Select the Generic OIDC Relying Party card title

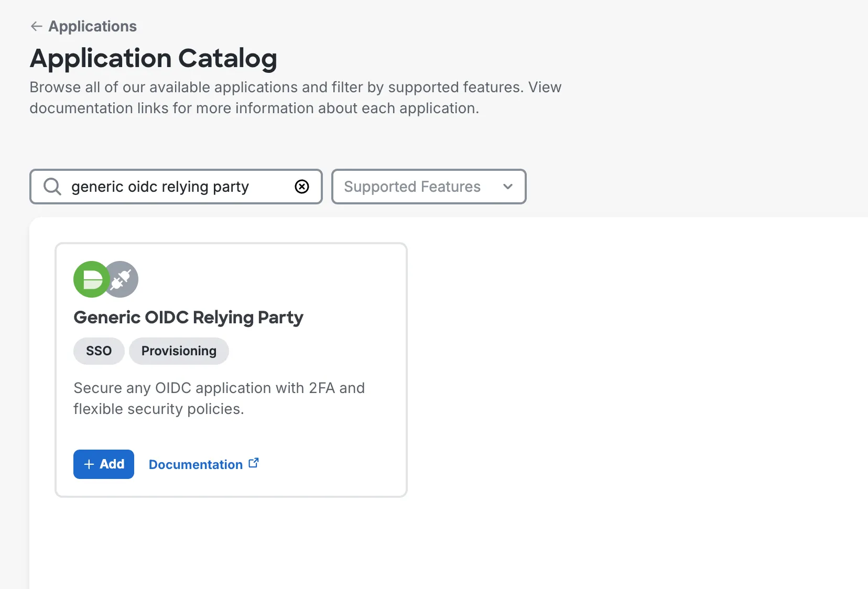188,317
